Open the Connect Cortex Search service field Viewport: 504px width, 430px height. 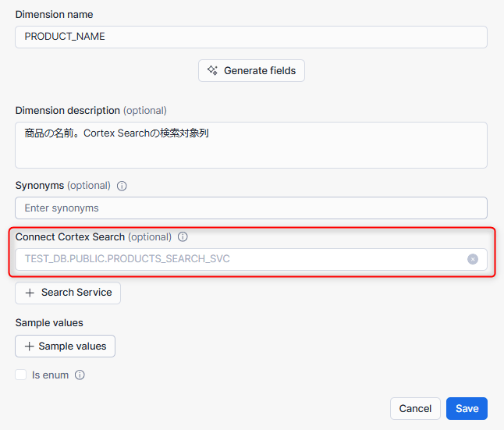pos(234,259)
